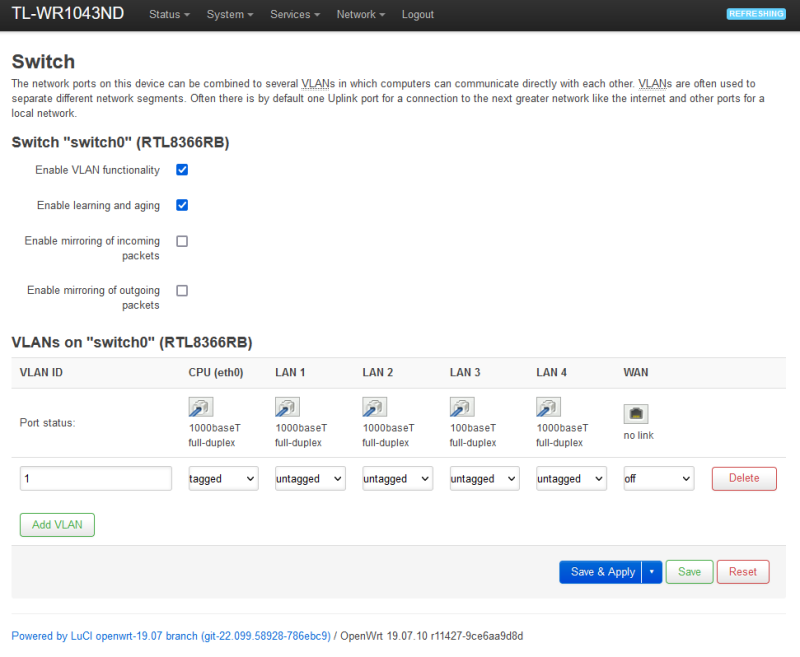Click the WAN no-link port icon

tap(636, 414)
